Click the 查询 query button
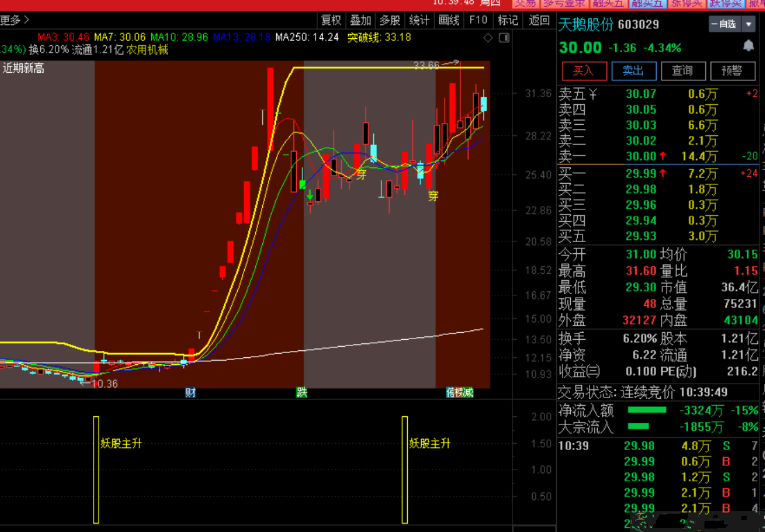Viewport: 765px width, 532px height. click(x=682, y=71)
